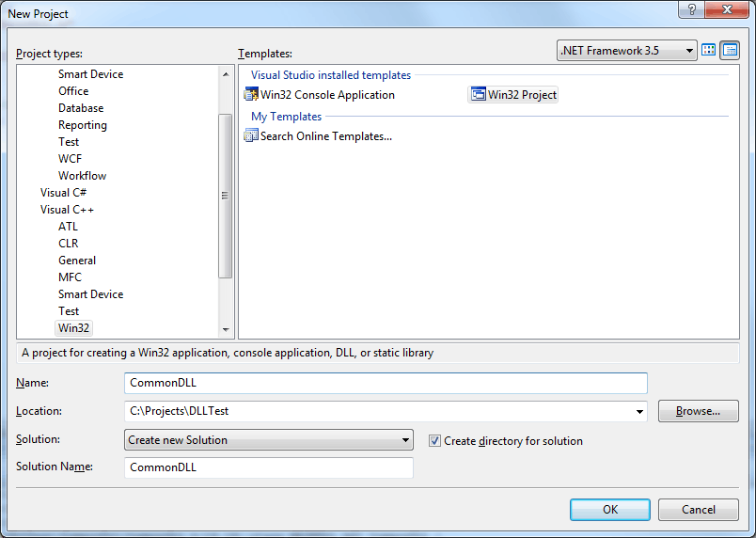Expand the Location path dropdown arrow
This screenshot has height=538, width=756.
[639, 412]
